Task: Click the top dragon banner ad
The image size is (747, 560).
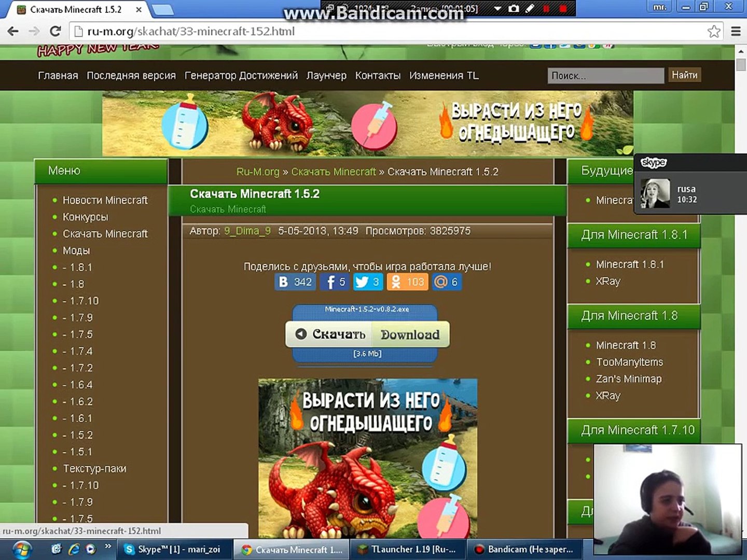Action: [367, 123]
